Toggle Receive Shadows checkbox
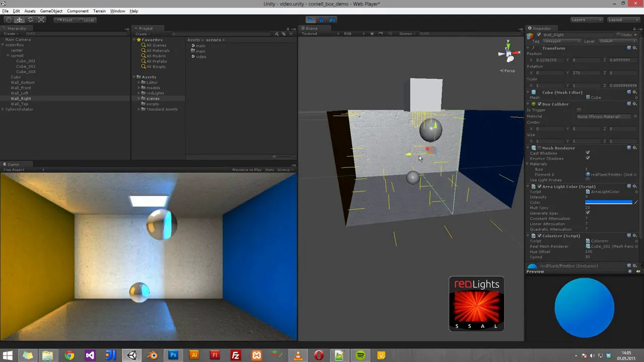The width and height of the screenshot is (644, 362). [588, 158]
